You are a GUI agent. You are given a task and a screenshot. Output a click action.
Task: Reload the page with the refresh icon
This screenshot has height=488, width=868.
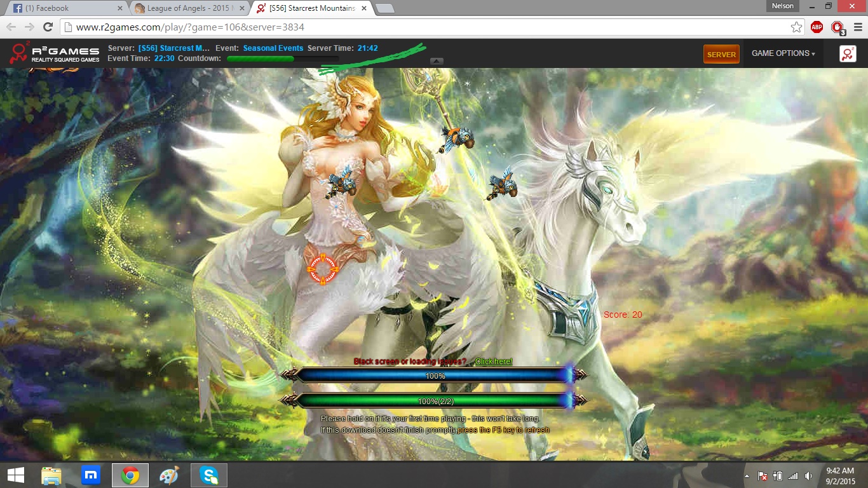(x=48, y=27)
